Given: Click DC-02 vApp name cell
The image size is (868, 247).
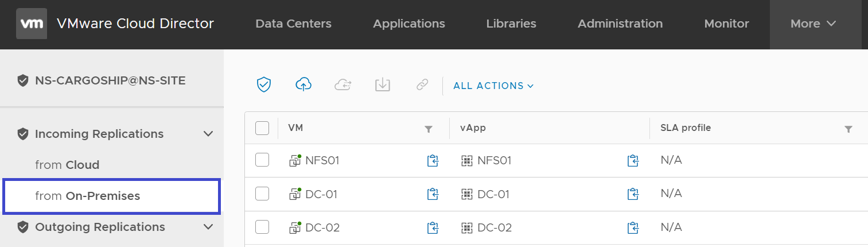Looking at the screenshot, I should tap(495, 227).
